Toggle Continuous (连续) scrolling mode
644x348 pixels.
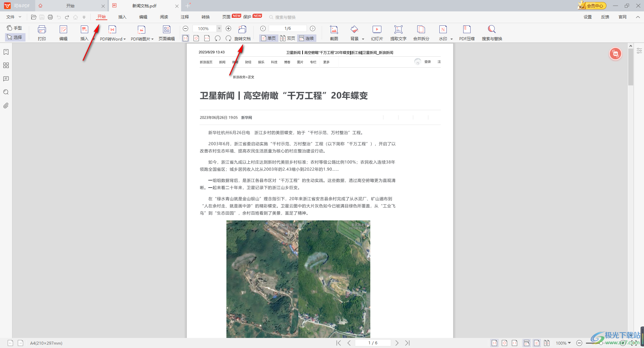307,38
